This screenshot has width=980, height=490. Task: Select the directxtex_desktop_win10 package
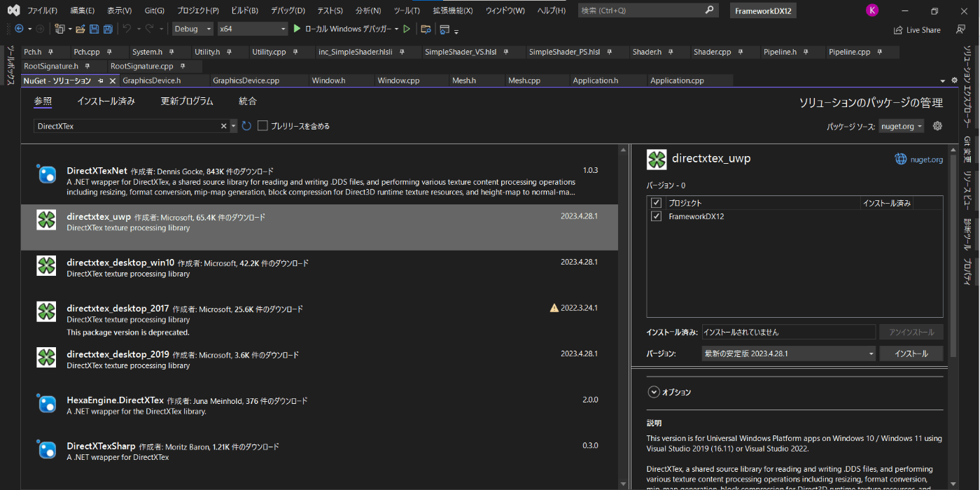coord(319,273)
